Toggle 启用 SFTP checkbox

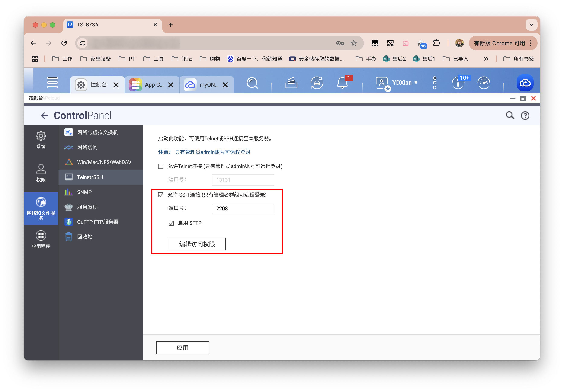click(x=171, y=223)
